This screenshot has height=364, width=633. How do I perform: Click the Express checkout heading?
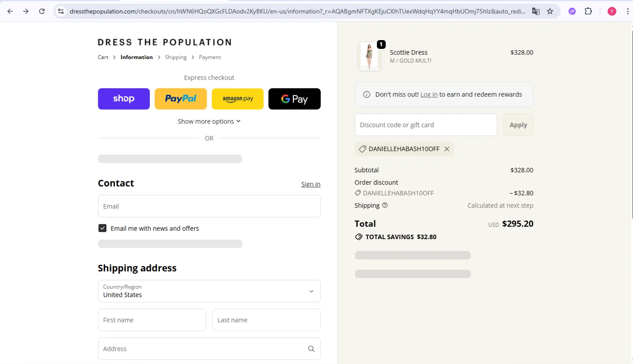pyautogui.click(x=209, y=78)
